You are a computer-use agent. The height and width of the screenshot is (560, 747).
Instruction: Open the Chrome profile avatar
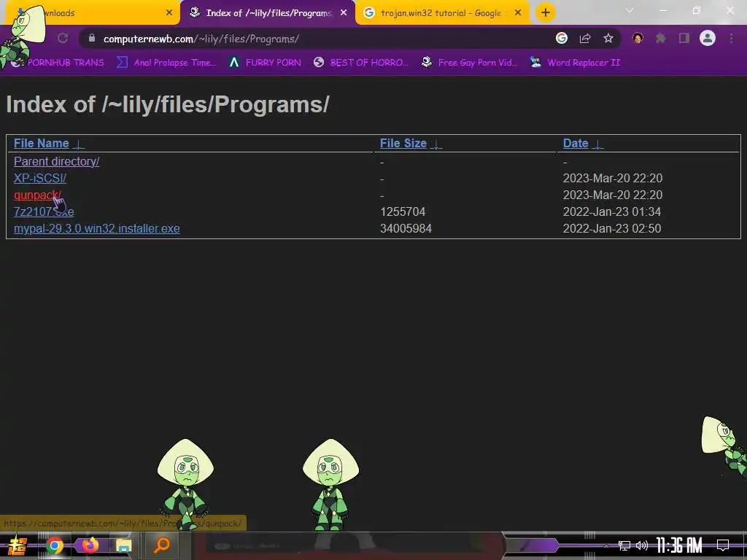tap(708, 38)
